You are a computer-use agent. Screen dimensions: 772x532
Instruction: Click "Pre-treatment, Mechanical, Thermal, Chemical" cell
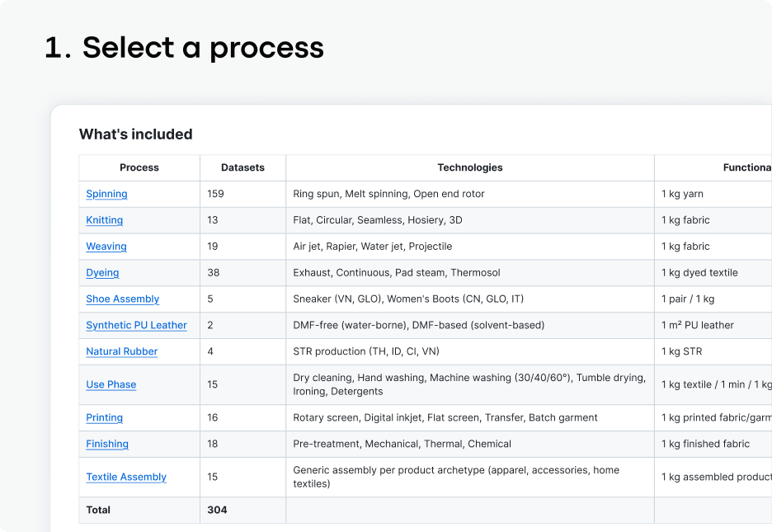pos(470,444)
